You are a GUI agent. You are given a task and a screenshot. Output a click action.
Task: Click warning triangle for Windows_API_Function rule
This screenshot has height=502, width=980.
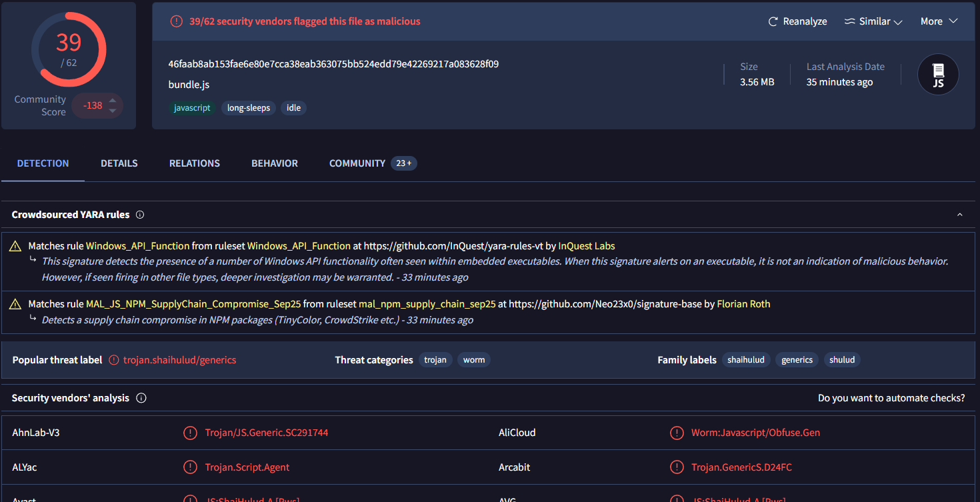pos(15,247)
